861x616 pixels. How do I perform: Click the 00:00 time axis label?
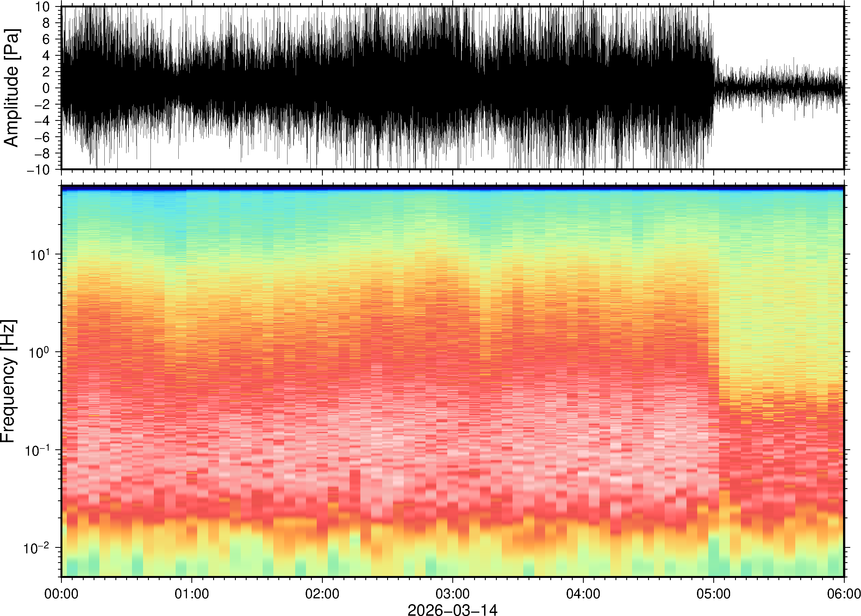coord(62,594)
